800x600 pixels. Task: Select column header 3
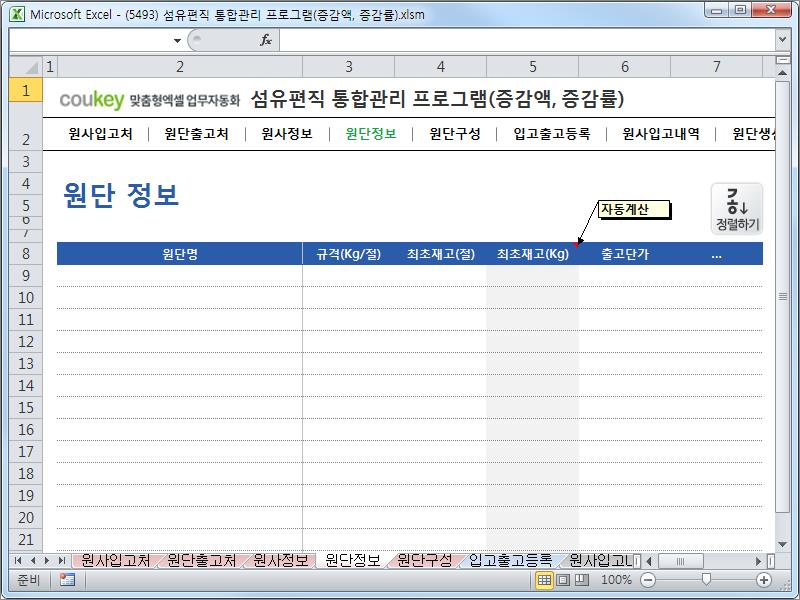[x=348, y=67]
